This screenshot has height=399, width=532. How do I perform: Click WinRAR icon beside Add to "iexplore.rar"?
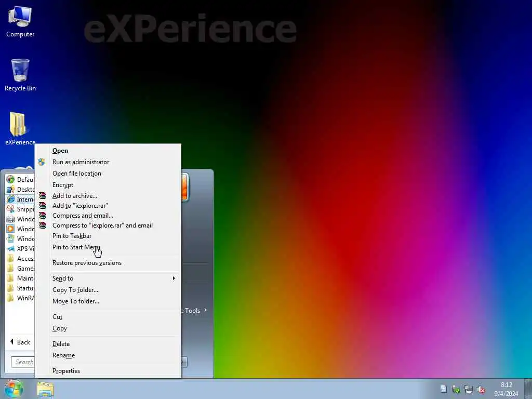(x=42, y=206)
